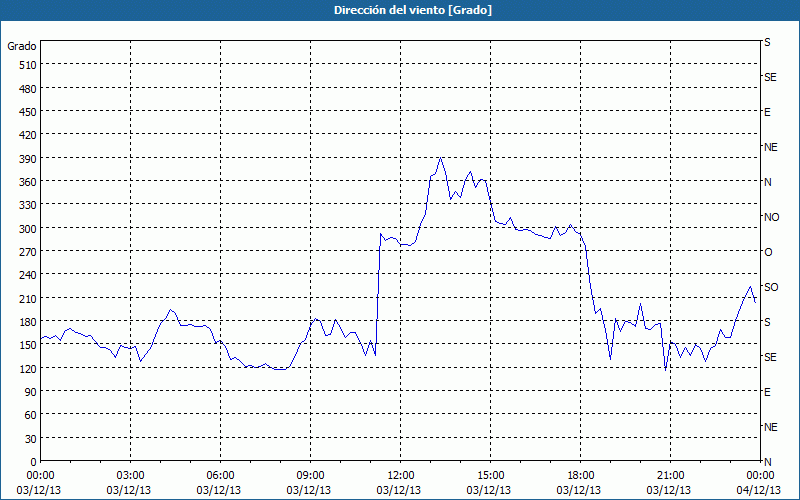The width and height of the screenshot is (800, 500).
Task: Select the O compass label beside 270 gridline
Action: pos(768,252)
